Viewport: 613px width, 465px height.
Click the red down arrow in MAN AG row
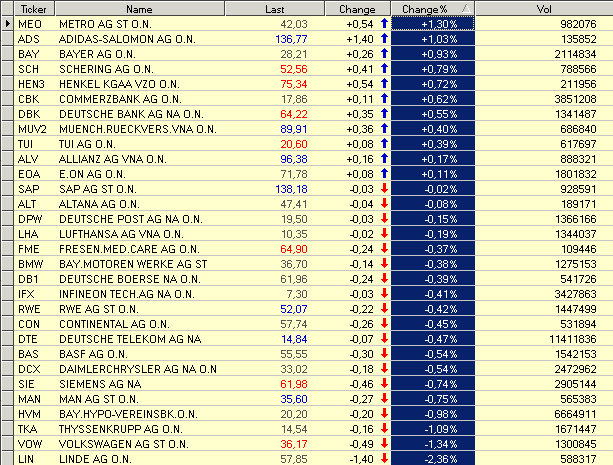[x=384, y=398]
